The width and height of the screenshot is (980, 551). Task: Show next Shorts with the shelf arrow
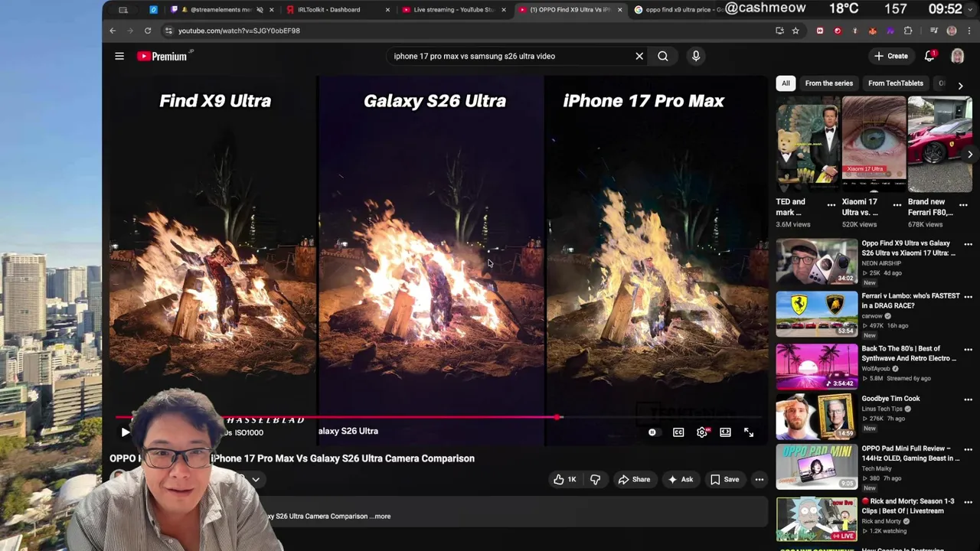coord(970,155)
